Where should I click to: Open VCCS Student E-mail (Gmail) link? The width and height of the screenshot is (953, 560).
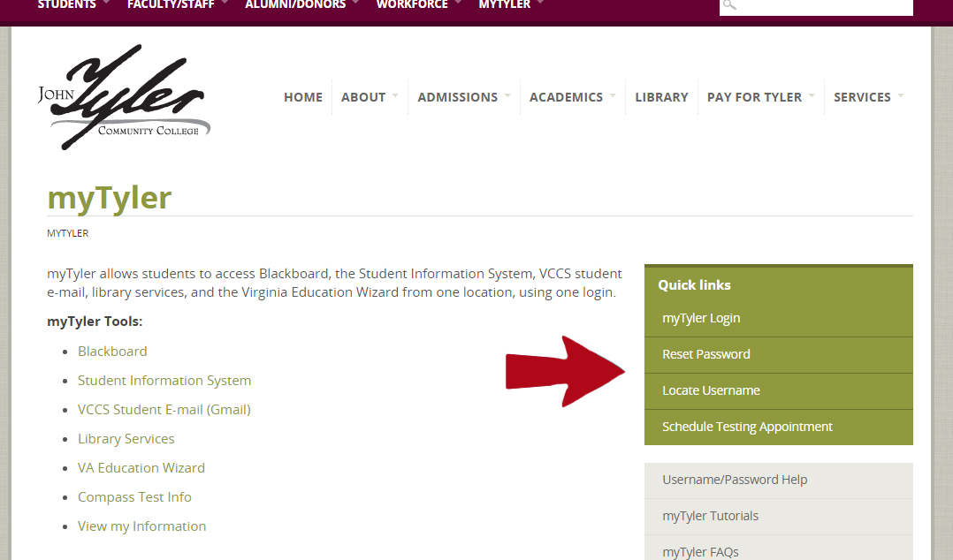click(164, 409)
